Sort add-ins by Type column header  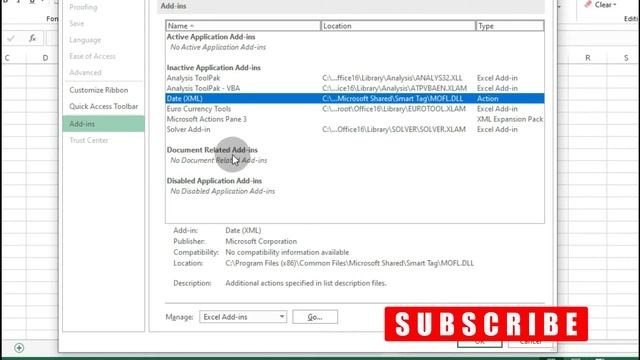[510, 26]
